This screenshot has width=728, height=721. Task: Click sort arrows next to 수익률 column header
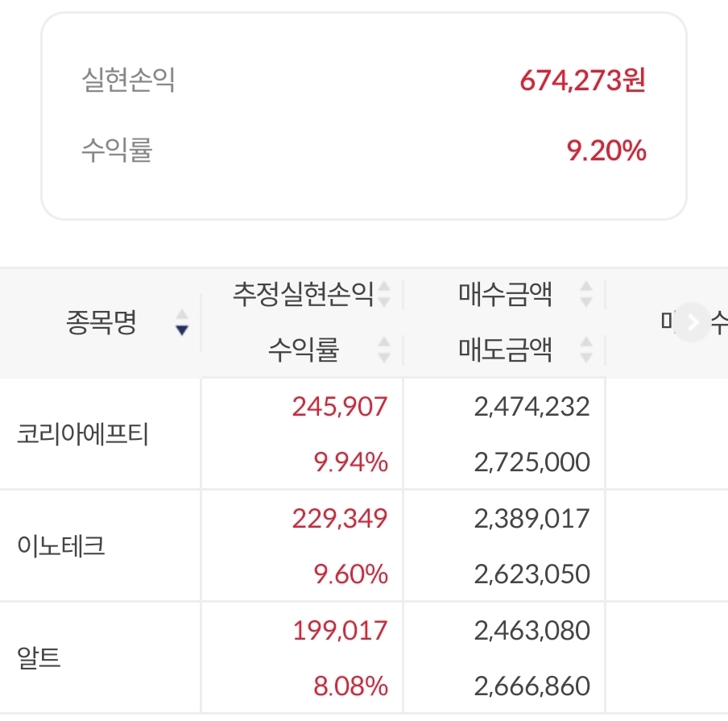(x=384, y=350)
